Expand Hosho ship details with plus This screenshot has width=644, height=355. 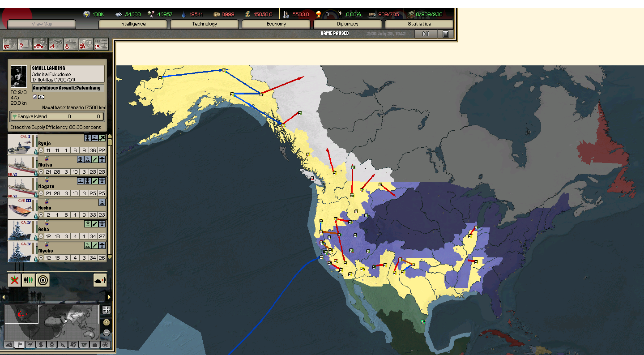[x=41, y=215]
